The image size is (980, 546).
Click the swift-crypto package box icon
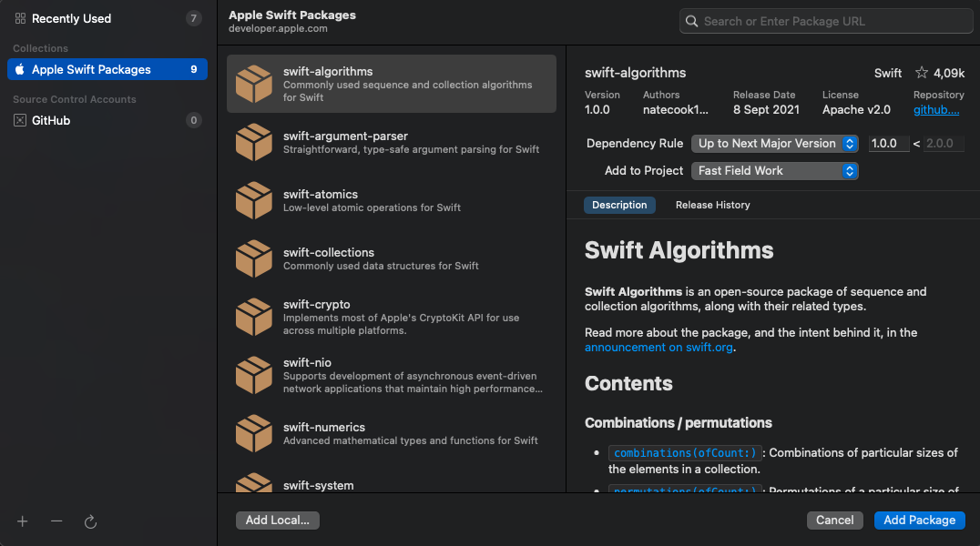pos(254,317)
